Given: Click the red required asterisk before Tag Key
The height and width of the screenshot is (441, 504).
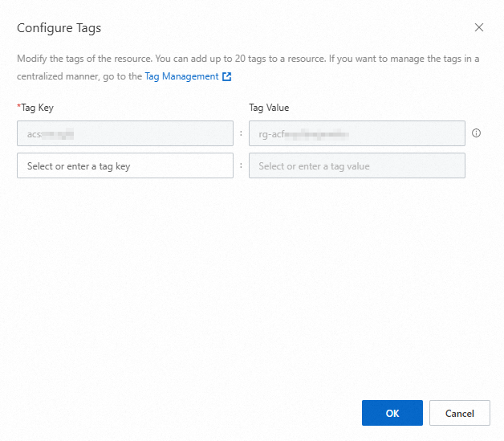Looking at the screenshot, I should tap(18, 108).
